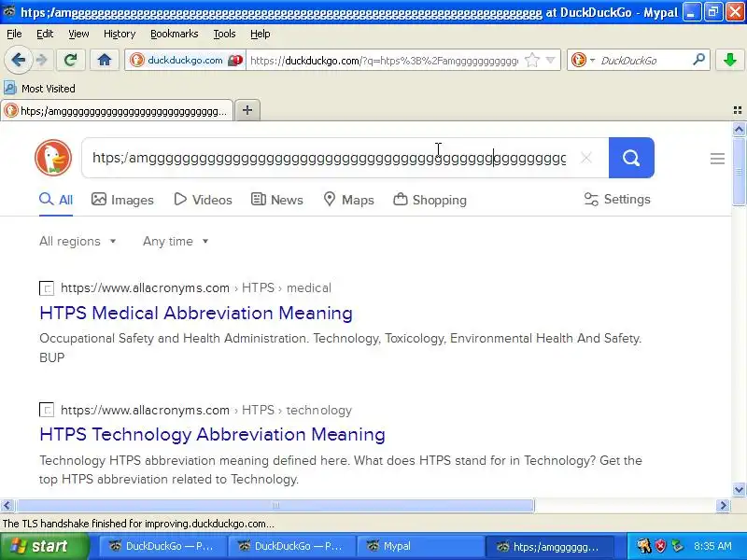Click the magnifier in browser search box
Image resolution: width=747 pixels, height=560 pixels.
(698, 60)
